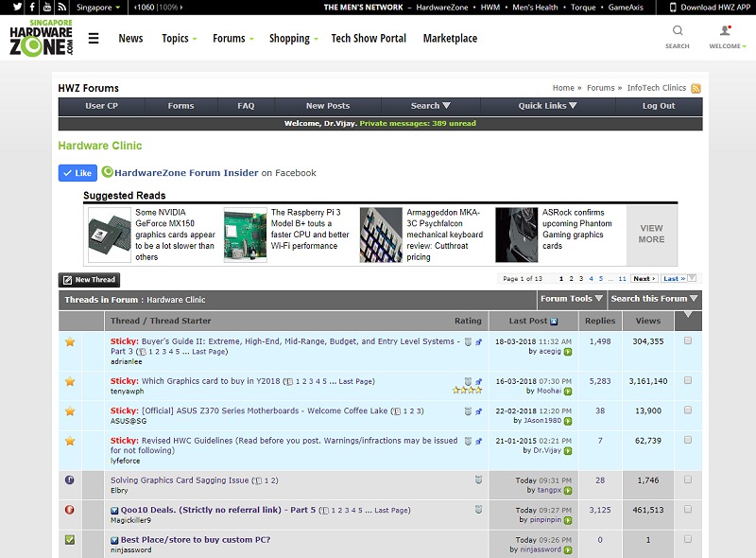The height and width of the screenshot is (558, 756).
Task: Go to last post by ninjassword
Action: coord(568,550)
